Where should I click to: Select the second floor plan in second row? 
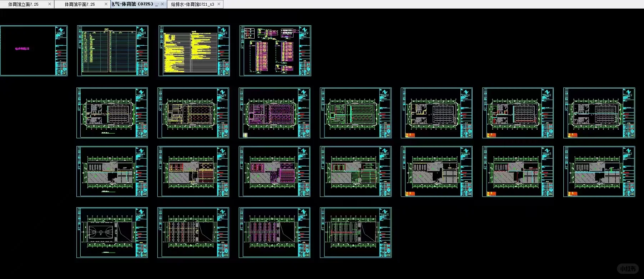tap(193, 113)
